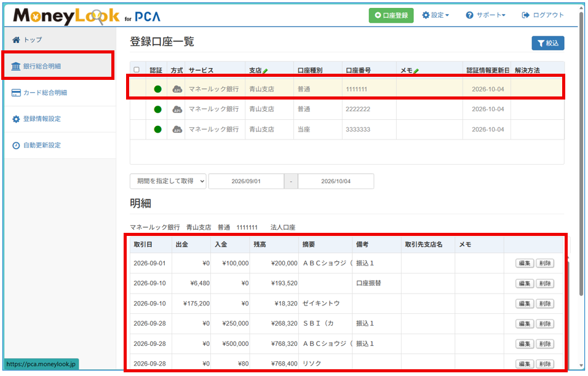Open カード総合明細 in the sidebar
The height and width of the screenshot is (376, 588).
60,93
